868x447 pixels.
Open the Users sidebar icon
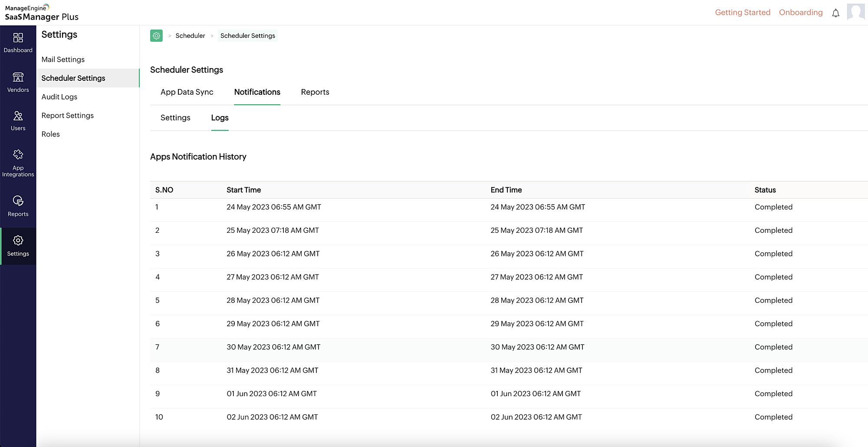(18, 116)
